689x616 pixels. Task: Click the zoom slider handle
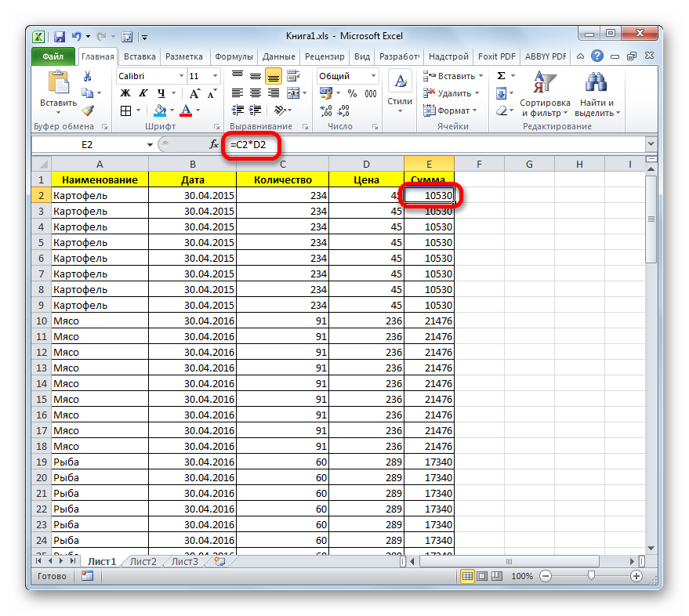click(x=591, y=576)
